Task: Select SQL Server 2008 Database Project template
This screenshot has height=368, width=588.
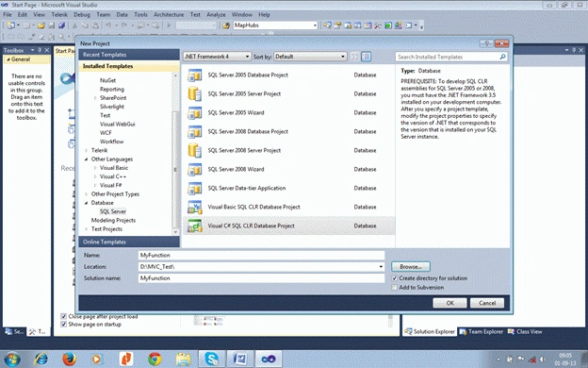Action: point(288,131)
